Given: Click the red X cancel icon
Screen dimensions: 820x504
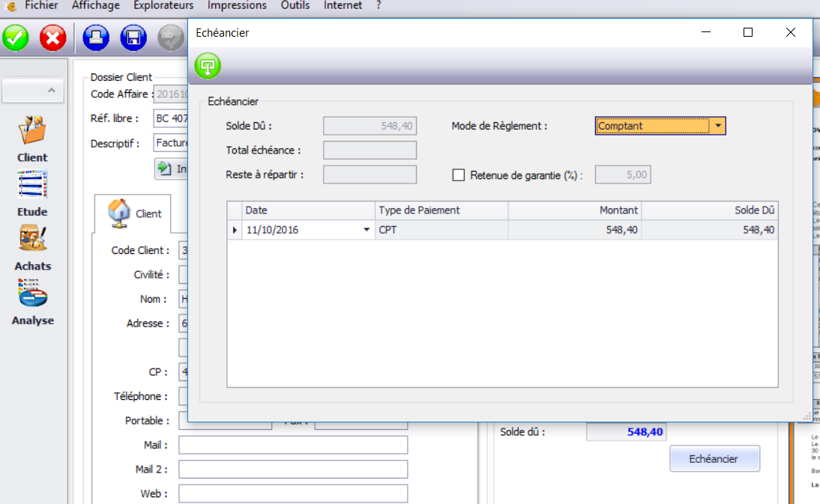Looking at the screenshot, I should pos(53,37).
